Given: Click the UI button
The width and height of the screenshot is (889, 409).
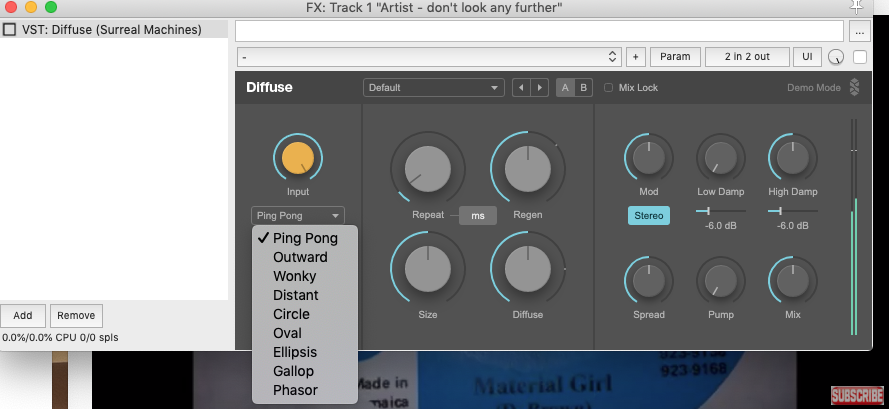Looking at the screenshot, I should (x=807, y=57).
